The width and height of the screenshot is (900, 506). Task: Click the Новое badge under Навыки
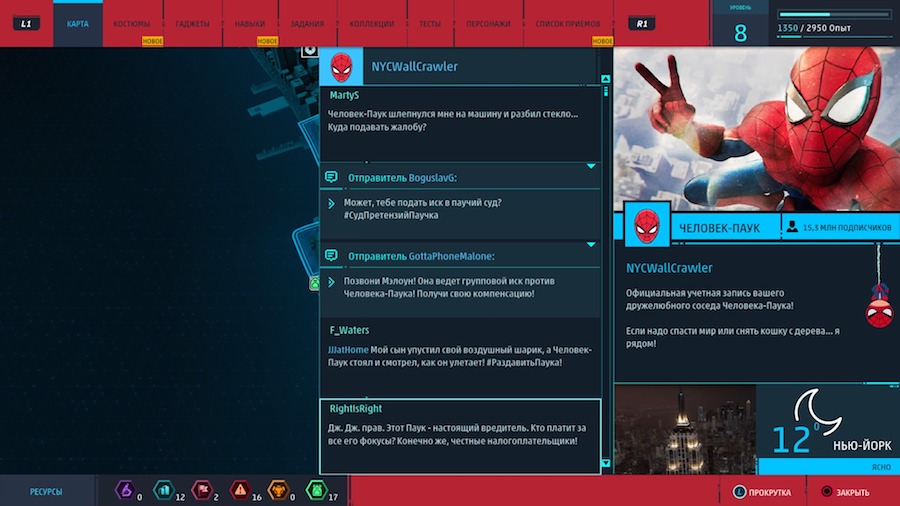[x=267, y=41]
